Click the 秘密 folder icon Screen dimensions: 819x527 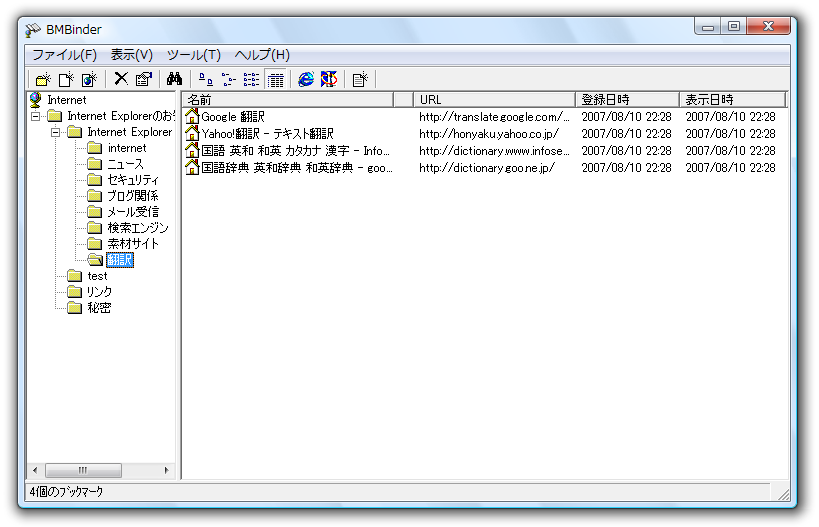click(x=75, y=308)
